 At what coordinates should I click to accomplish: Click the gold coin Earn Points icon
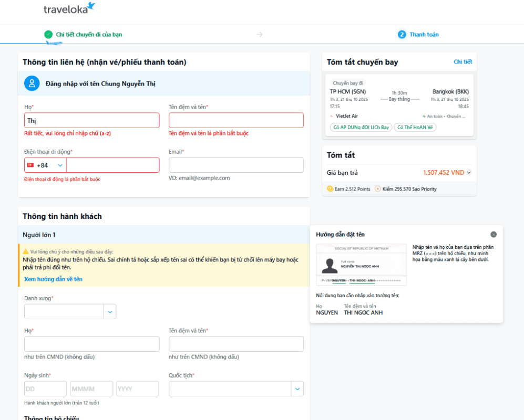[330, 189]
